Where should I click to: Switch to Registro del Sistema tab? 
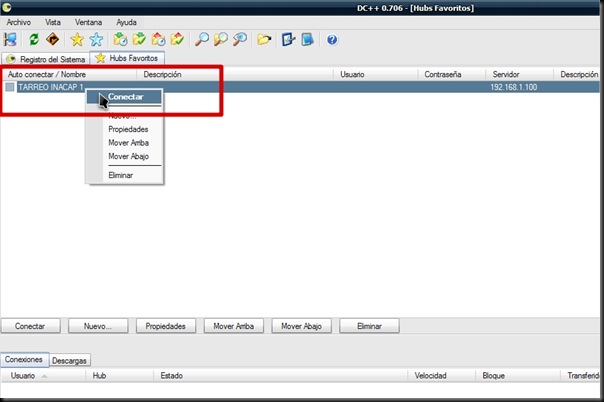click(x=45, y=59)
